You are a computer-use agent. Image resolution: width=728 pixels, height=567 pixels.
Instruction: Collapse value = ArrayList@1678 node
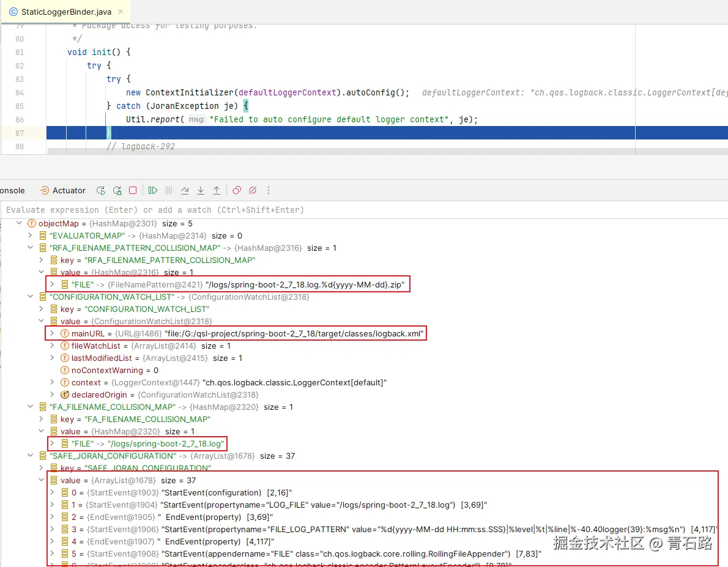41,480
